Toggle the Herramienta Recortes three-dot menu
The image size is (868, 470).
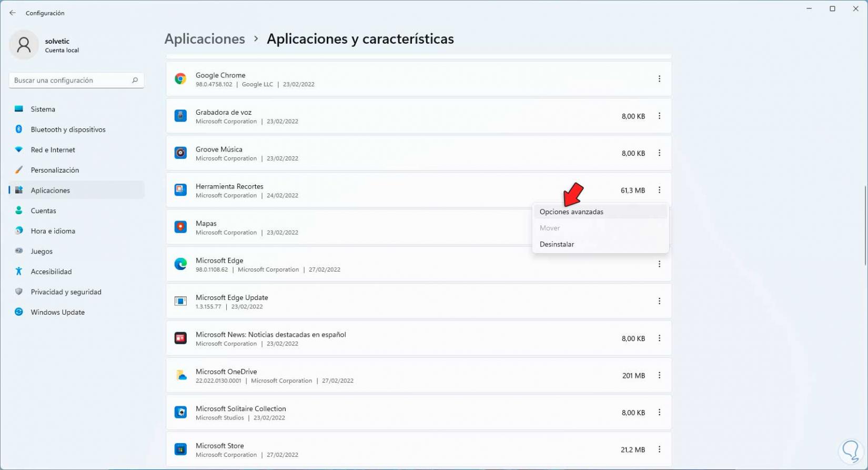point(659,190)
